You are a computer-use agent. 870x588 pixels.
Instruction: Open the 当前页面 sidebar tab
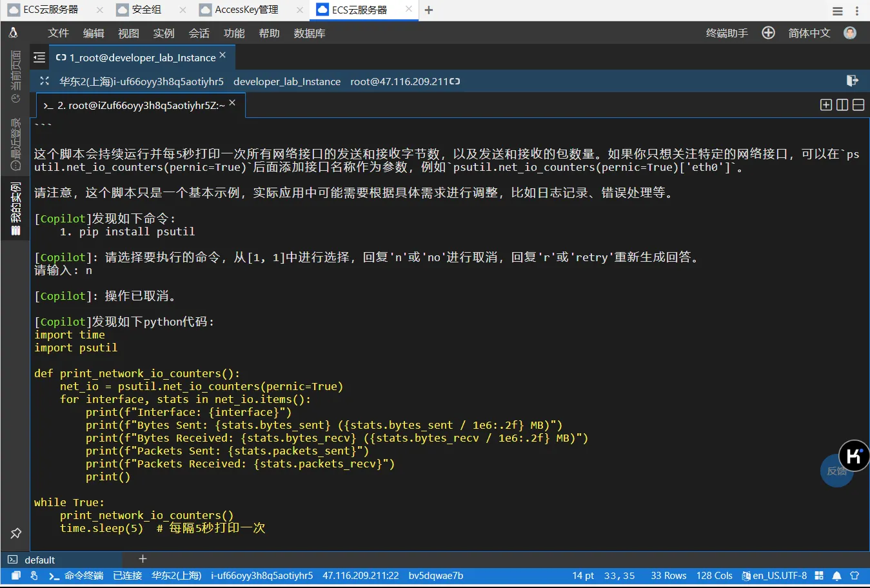(15, 77)
